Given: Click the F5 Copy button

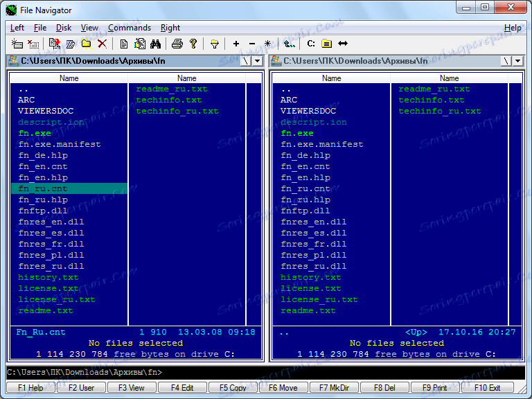Looking at the screenshot, I should coord(233,387).
